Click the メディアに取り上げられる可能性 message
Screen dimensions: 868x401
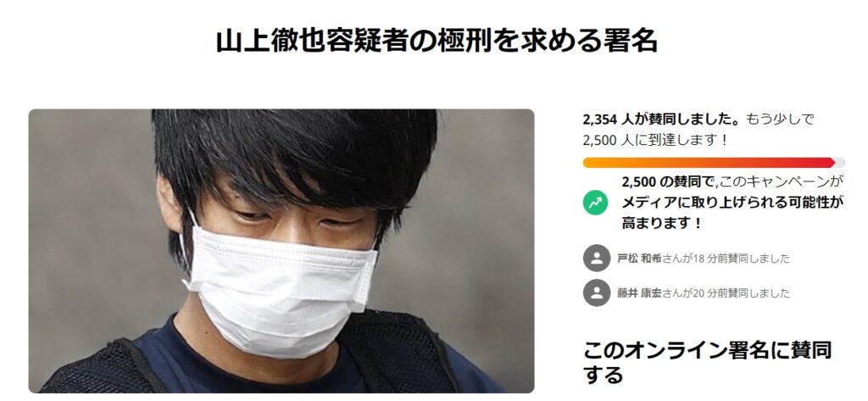coord(733,203)
